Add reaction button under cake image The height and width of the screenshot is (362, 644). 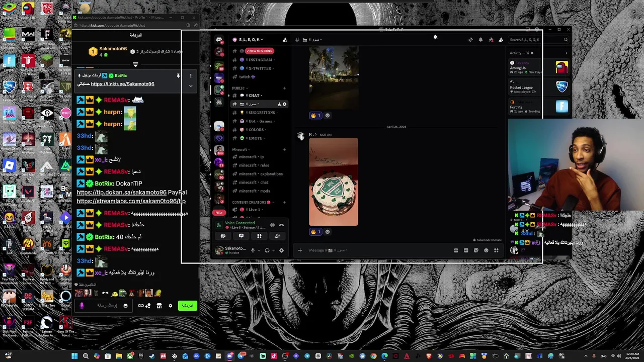click(328, 232)
